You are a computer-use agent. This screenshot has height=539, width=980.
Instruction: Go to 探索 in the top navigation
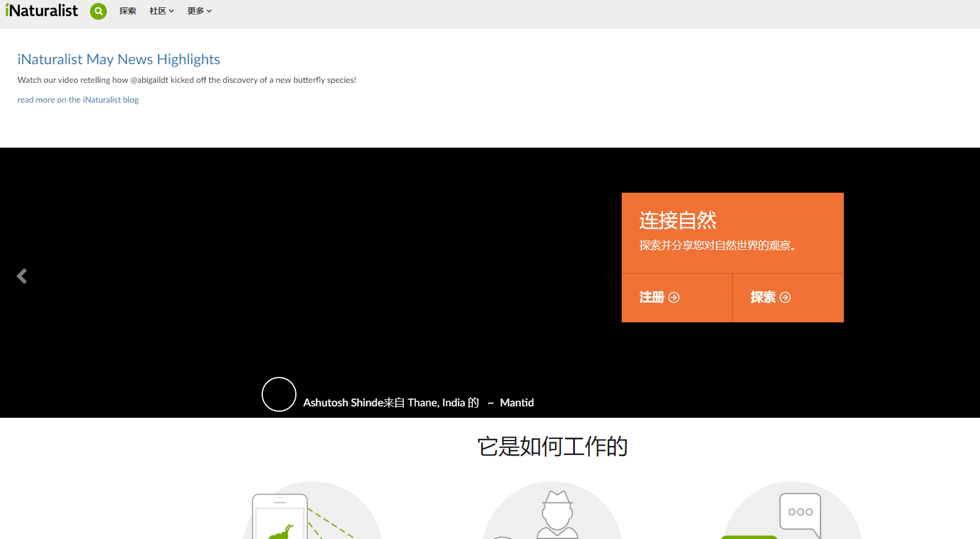pos(128,11)
